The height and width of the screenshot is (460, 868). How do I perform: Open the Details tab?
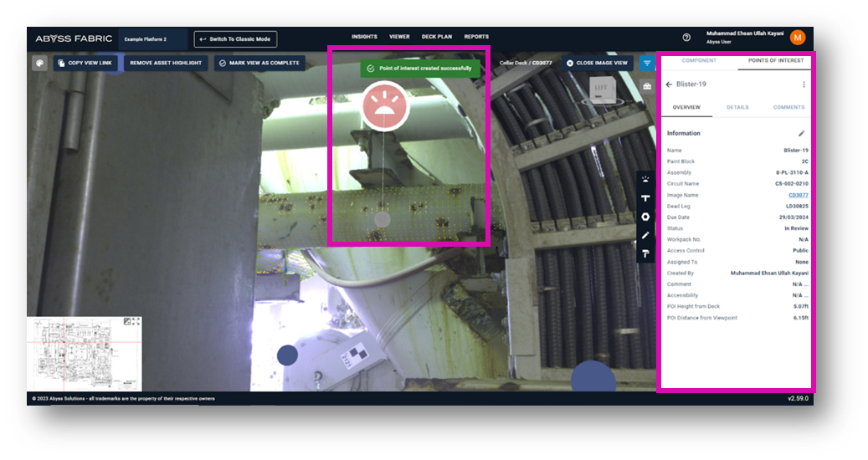click(737, 107)
